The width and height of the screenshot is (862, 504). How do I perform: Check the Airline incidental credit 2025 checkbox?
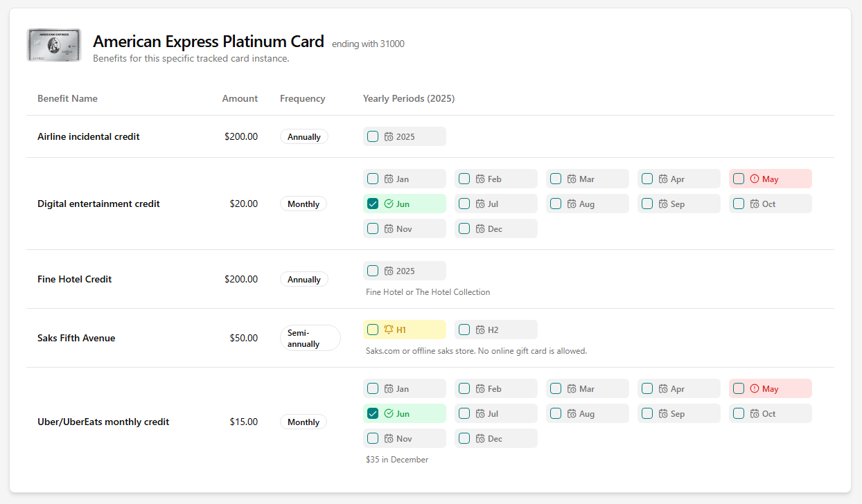click(373, 136)
